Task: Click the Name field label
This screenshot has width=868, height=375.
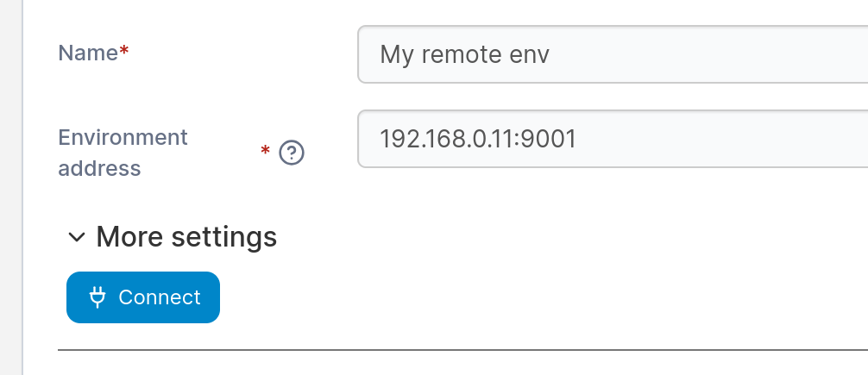Action: (x=87, y=53)
